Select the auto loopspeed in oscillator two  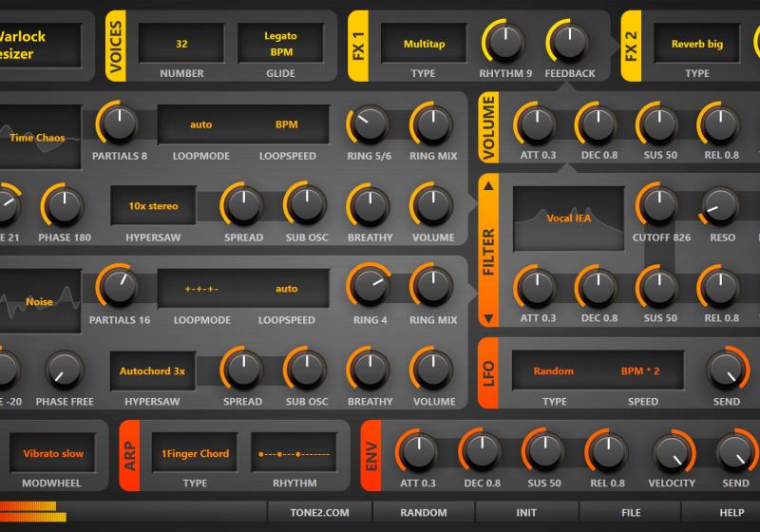287,288
